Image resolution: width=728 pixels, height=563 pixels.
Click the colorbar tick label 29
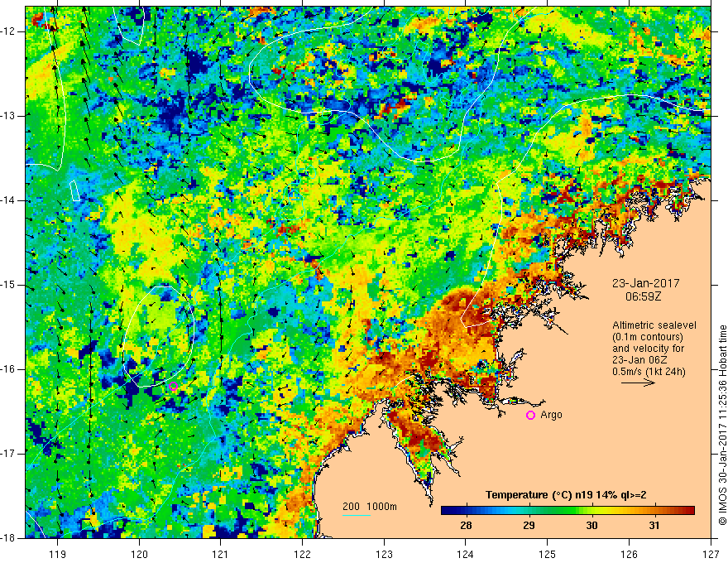tap(529, 526)
